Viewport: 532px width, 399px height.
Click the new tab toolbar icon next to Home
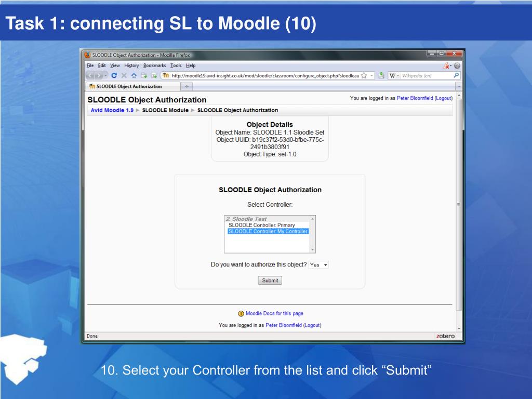click(144, 76)
